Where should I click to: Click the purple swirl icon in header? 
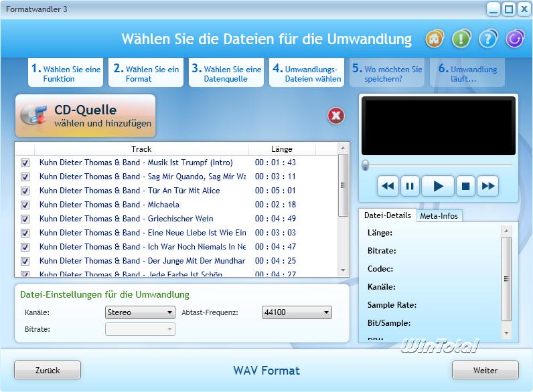coord(515,39)
